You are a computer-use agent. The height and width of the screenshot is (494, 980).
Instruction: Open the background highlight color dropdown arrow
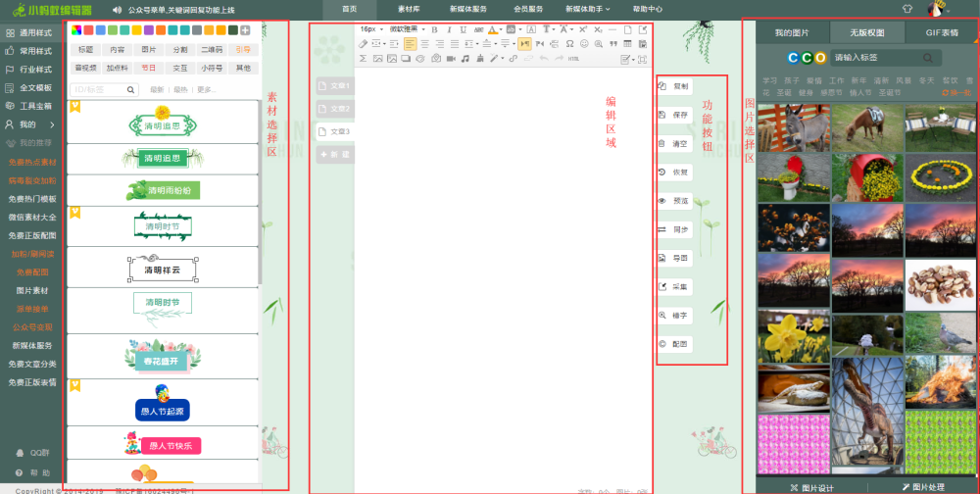tap(520, 29)
